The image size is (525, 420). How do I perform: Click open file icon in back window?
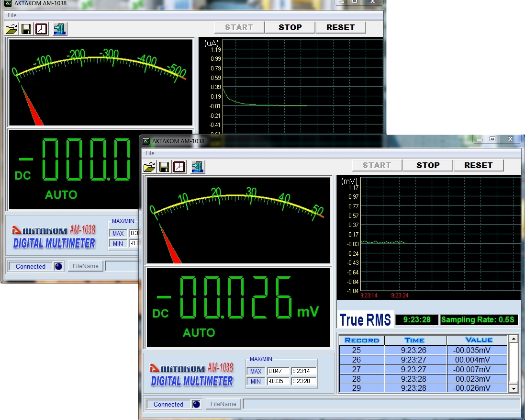[x=11, y=29]
